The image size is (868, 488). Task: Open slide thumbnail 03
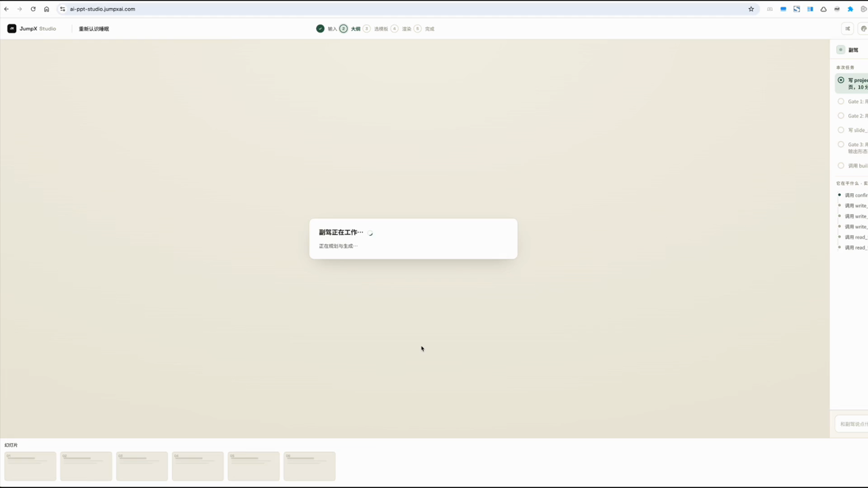coord(142,466)
